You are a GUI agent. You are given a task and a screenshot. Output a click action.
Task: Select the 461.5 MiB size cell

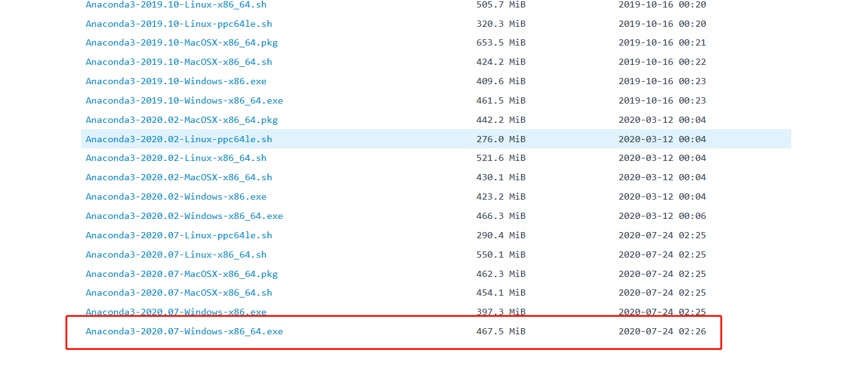click(x=501, y=101)
